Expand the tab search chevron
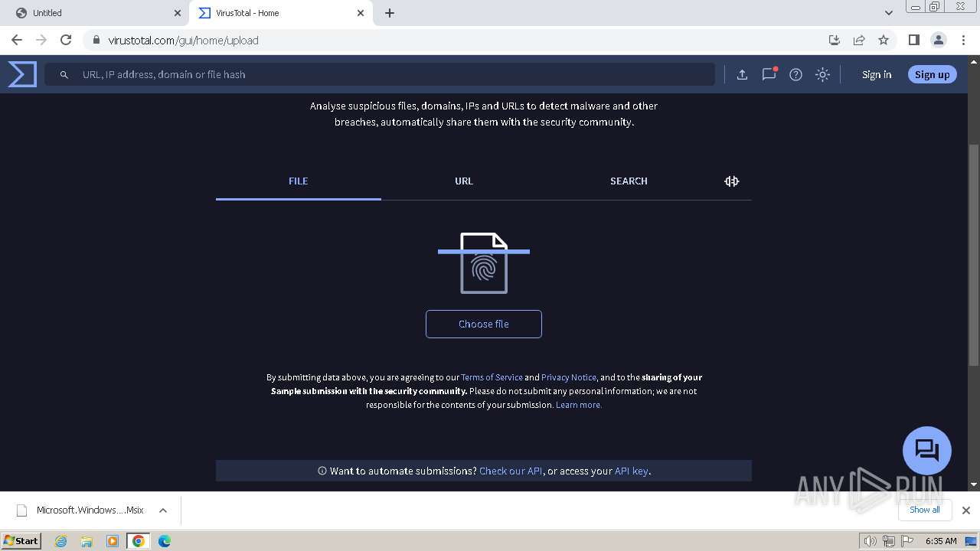Image resolution: width=980 pixels, height=551 pixels. 889,13
